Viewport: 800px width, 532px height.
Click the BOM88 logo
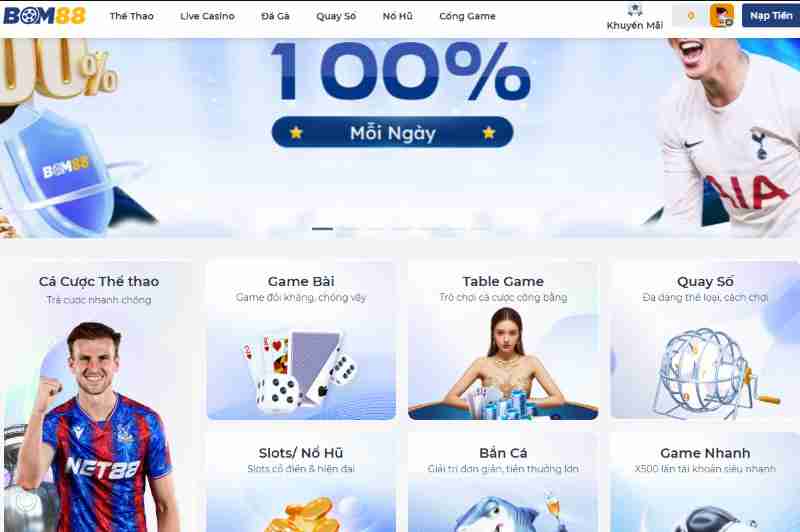coord(45,15)
